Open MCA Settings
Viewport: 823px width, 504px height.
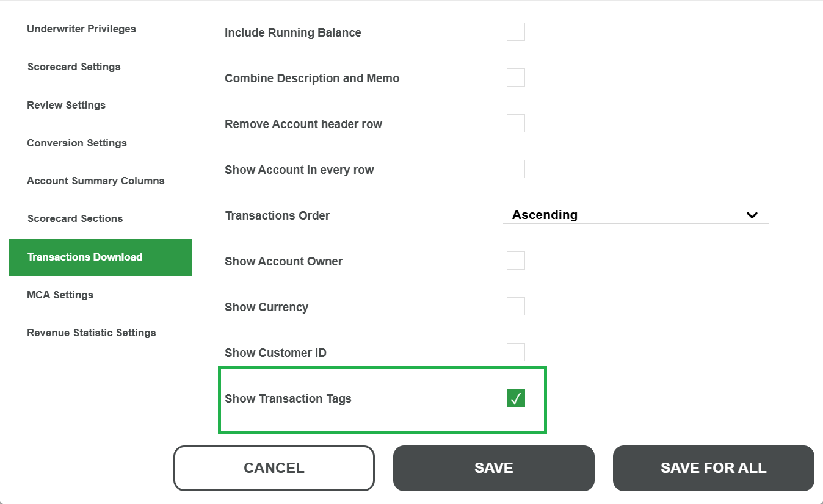point(60,295)
